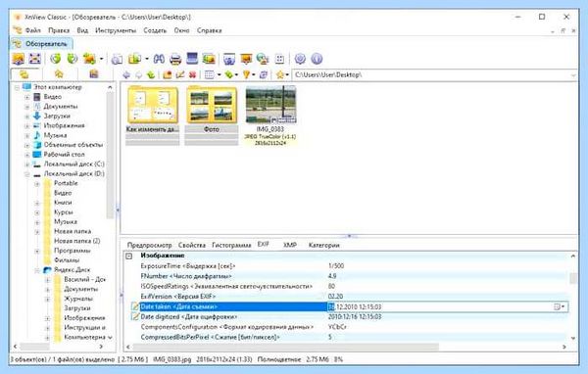Go up one folder level icon
Screen dimensions: 588x374
click(151, 75)
